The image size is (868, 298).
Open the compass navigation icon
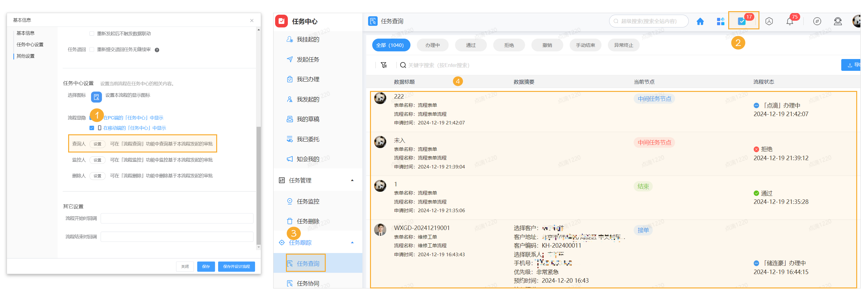[817, 21]
